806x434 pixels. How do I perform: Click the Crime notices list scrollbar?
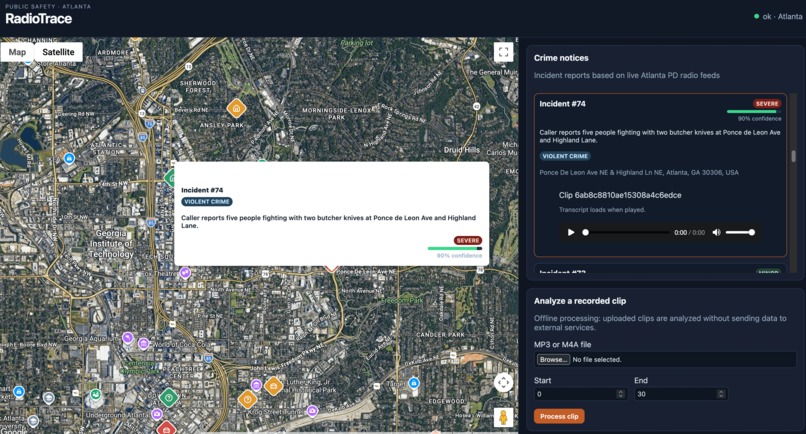tap(793, 156)
